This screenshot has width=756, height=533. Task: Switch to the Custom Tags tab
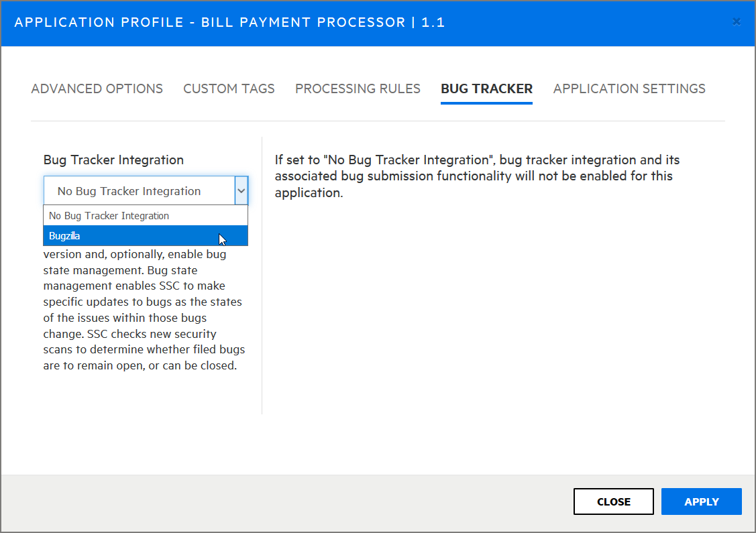pos(229,88)
